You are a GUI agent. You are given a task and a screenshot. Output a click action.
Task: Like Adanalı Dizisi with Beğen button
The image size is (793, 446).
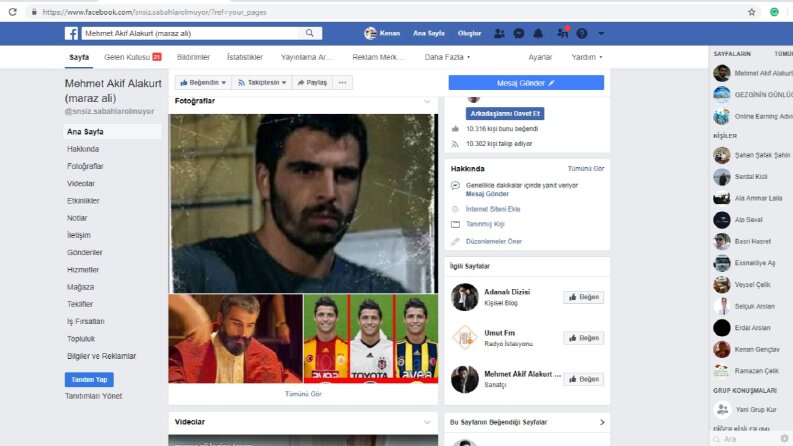(x=584, y=297)
